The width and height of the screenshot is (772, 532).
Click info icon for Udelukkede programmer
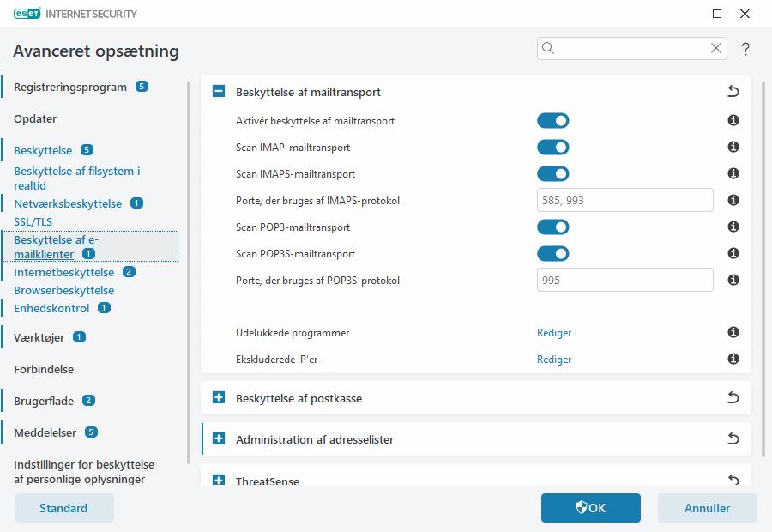(x=733, y=333)
